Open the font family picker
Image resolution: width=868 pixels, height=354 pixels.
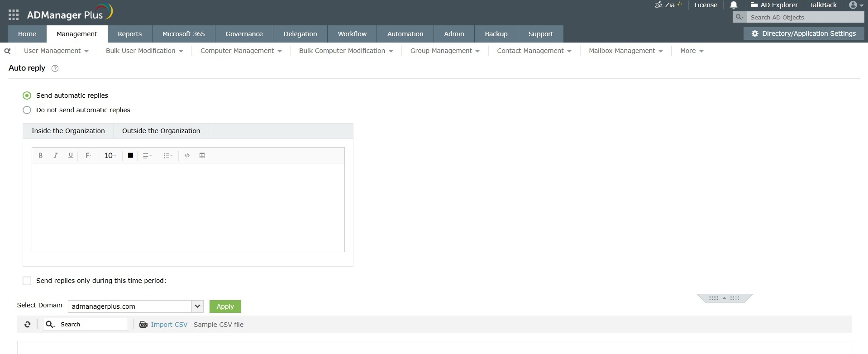(x=88, y=155)
